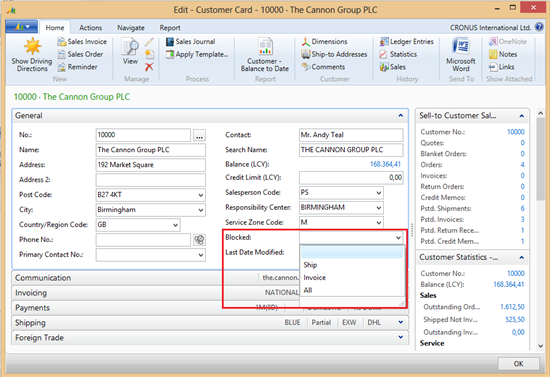Image resolution: width=550 pixels, height=377 pixels.
Task: Open the Salesperson Code dropdown
Action: pyautogui.click(x=378, y=193)
